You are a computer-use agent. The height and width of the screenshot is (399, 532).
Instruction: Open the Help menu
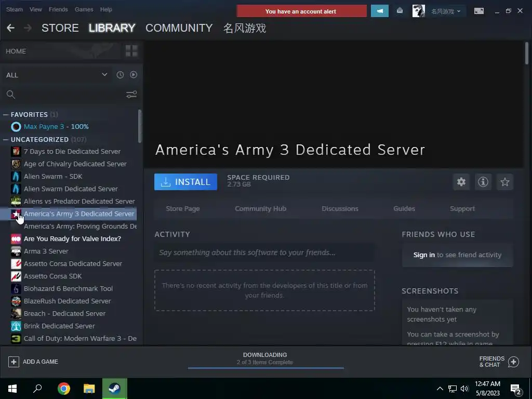click(106, 9)
